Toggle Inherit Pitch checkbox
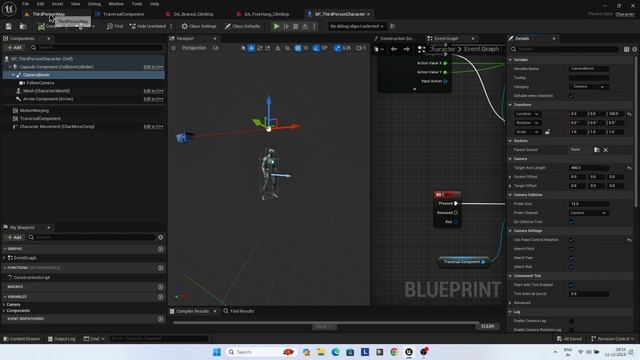Viewport: 640px width, 360px height. (571, 249)
